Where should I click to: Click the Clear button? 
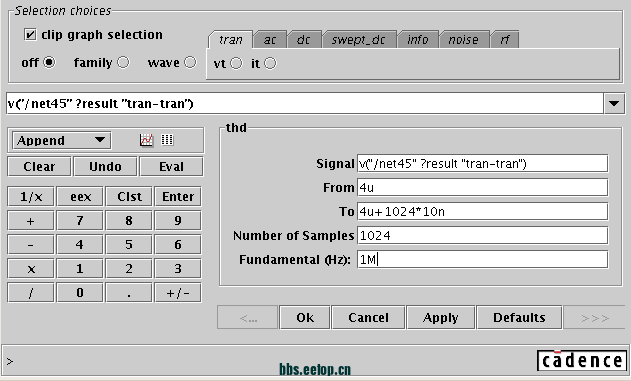[39, 167]
